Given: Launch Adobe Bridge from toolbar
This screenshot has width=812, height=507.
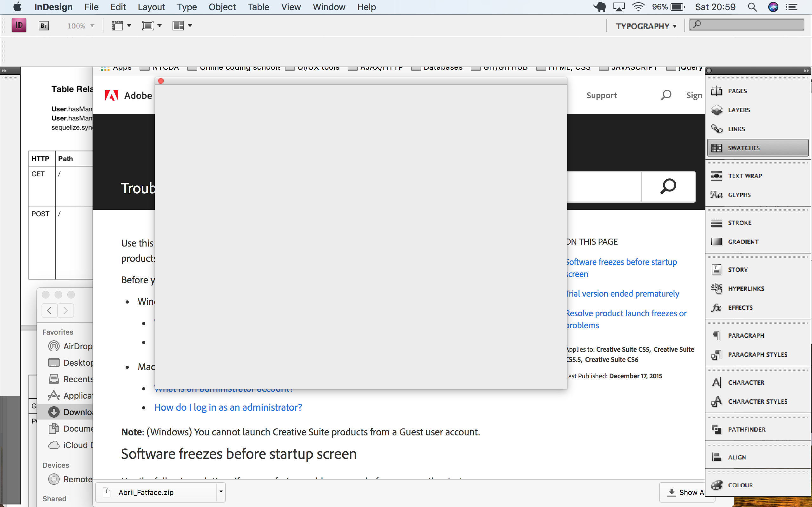Looking at the screenshot, I should [44, 26].
